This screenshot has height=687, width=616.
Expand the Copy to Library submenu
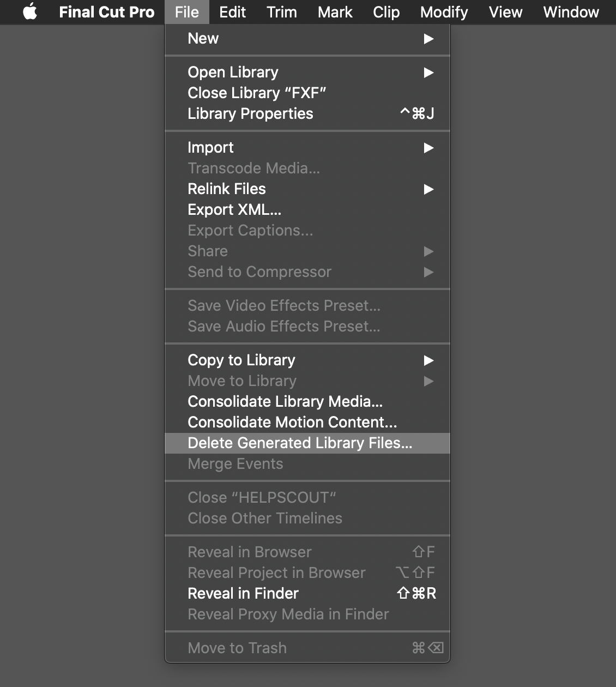pos(428,360)
